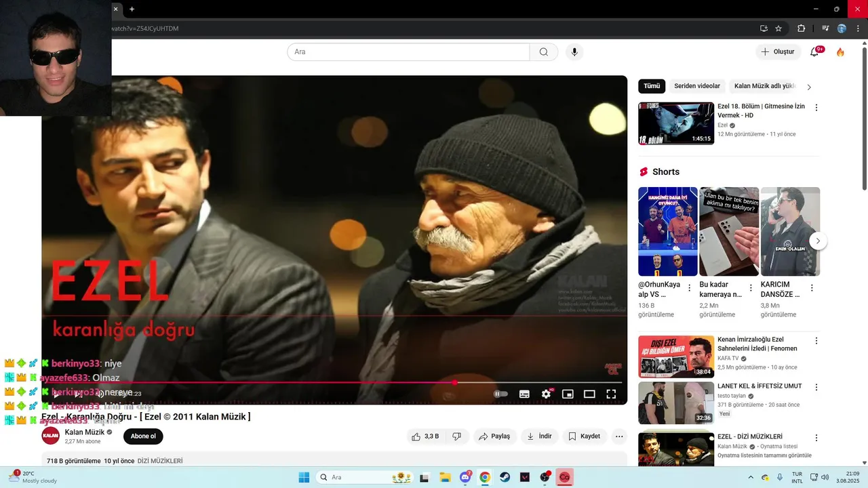868x488 pixels.
Task: Open Windows Start menu
Action: coord(304,477)
